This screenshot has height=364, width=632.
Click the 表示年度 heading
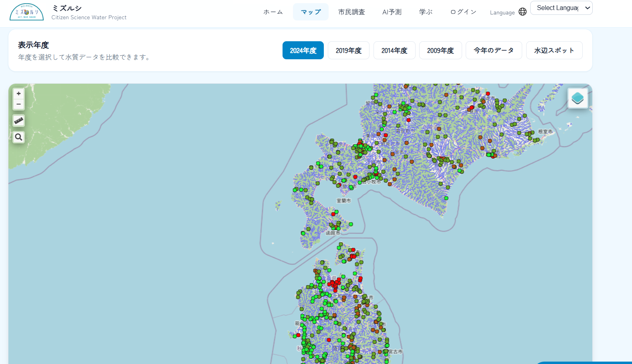pyautogui.click(x=33, y=45)
